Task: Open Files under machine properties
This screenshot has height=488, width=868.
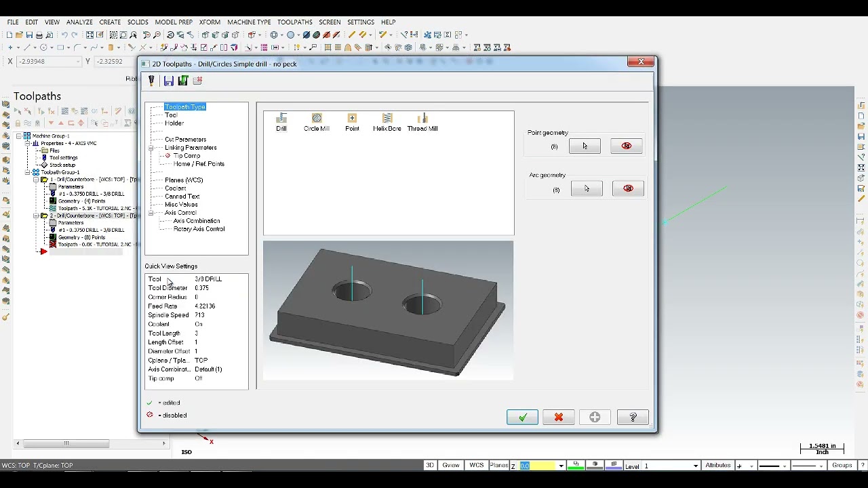Action: (x=54, y=150)
